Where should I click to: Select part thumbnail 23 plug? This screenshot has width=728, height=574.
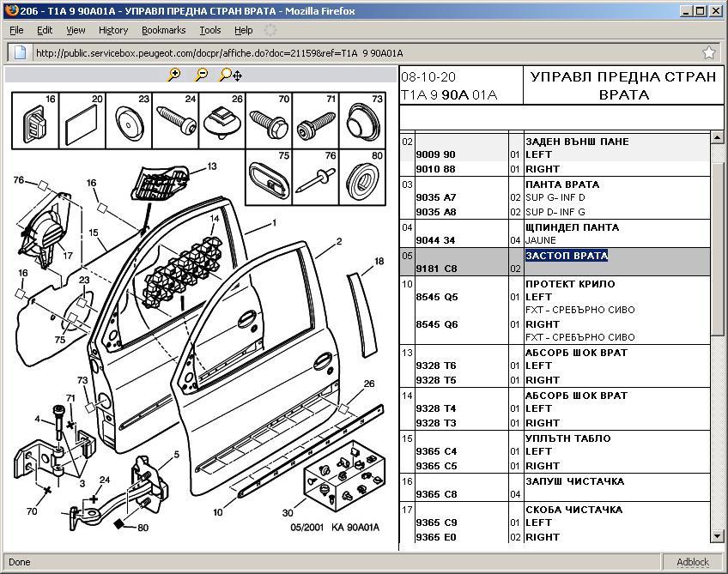[x=129, y=121]
